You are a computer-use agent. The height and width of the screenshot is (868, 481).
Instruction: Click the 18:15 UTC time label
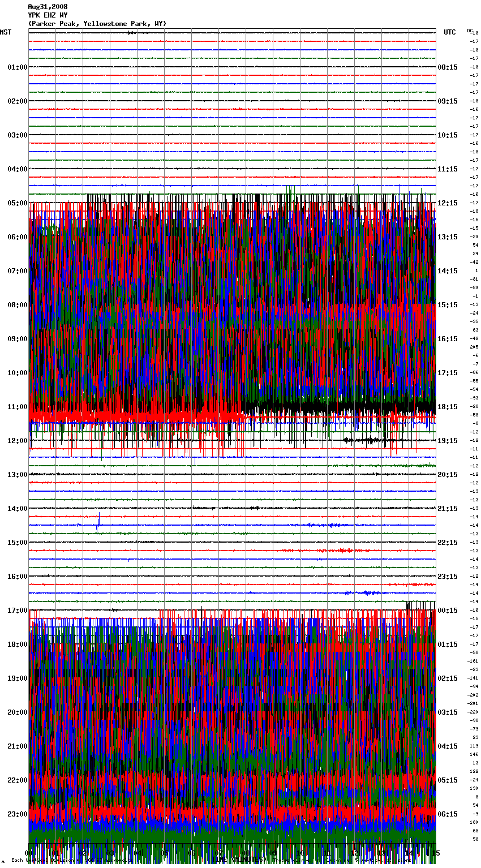[x=448, y=407]
